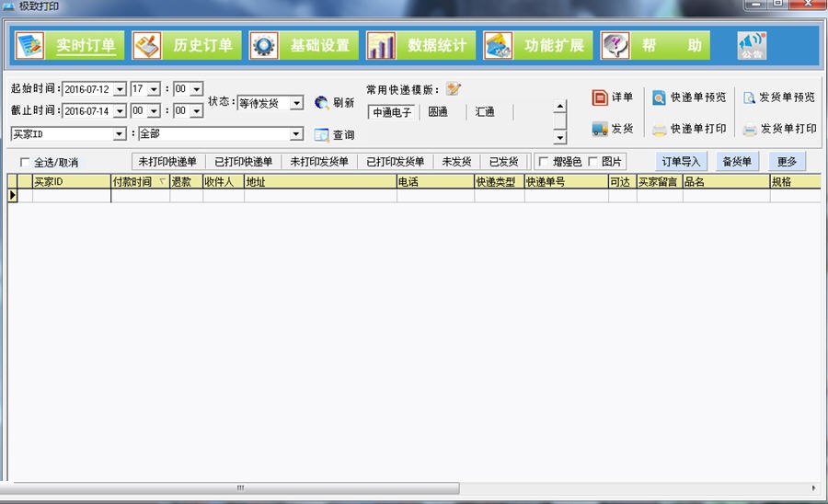The width and height of the screenshot is (828, 504).
Task: Expand the 起始时间 date dropdown
Action: (x=120, y=89)
